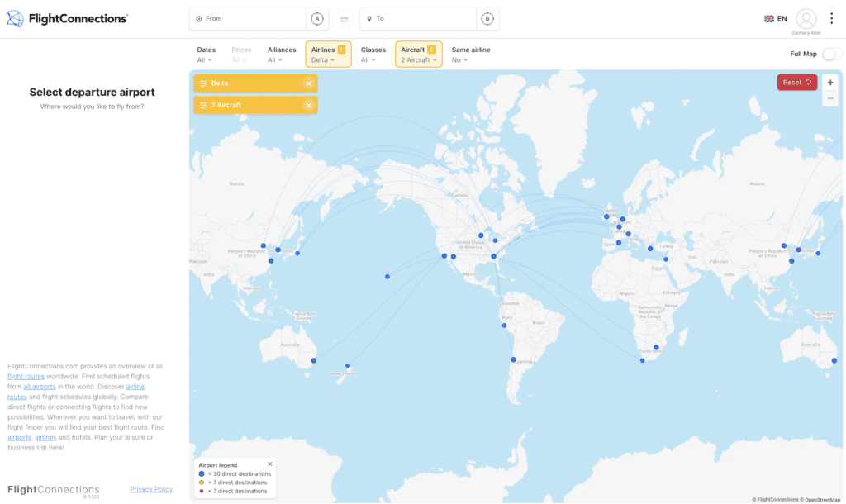Zoom in on the map
The width and height of the screenshot is (846, 504).
pos(830,83)
